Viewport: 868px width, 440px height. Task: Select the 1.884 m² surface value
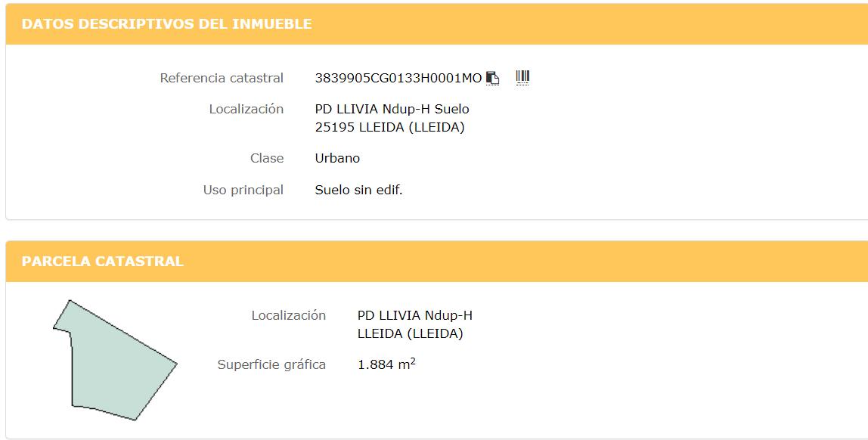386,364
